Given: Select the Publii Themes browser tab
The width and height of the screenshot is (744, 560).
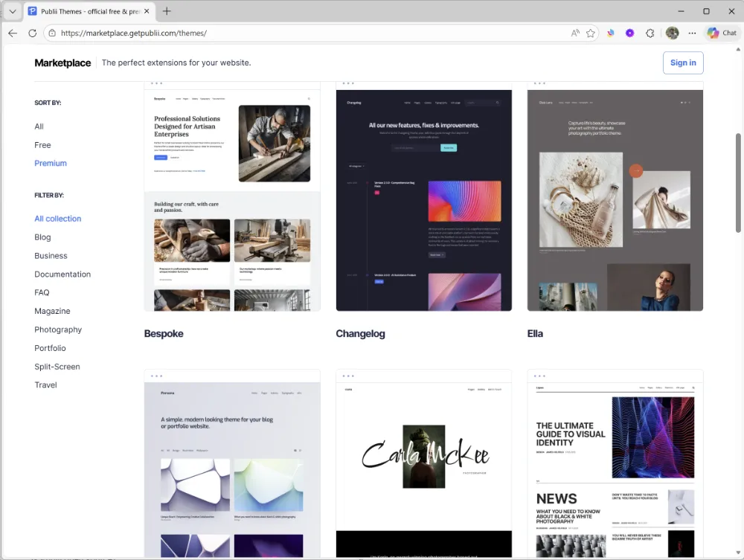Looking at the screenshot, I should [x=89, y=11].
